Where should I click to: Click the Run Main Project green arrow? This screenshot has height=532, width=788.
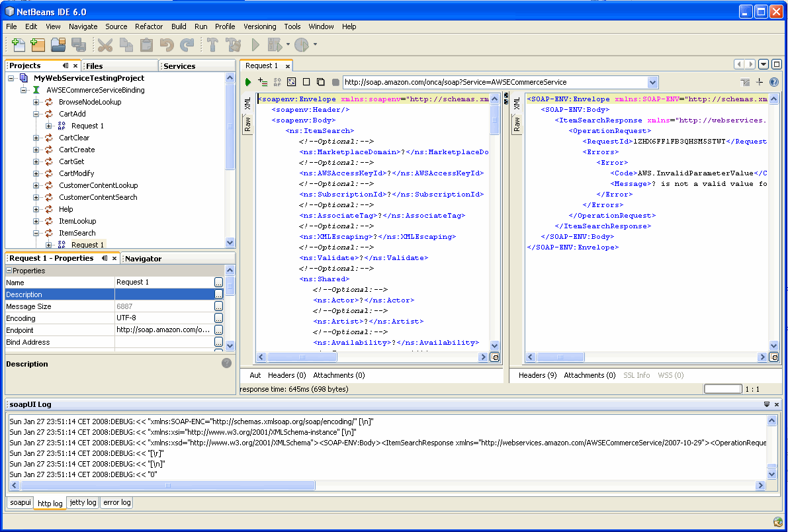point(255,44)
